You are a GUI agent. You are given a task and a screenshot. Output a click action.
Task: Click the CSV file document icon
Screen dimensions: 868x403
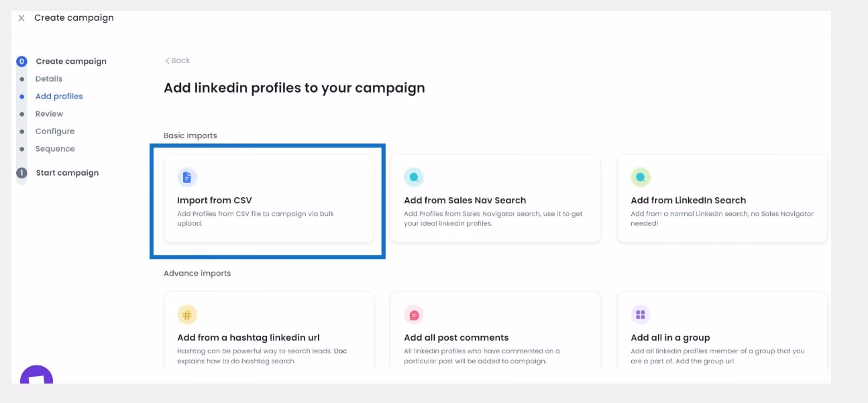(187, 178)
